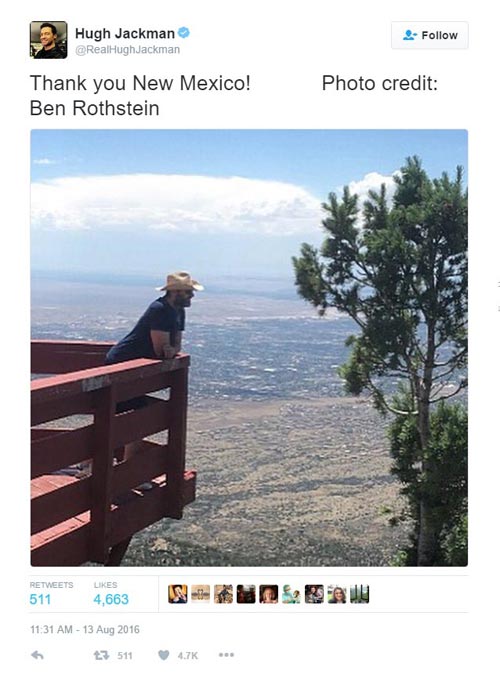Open the last liker's avatar thumbnail
The width and height of the screenshot is (500, 685).
point(359,594)
